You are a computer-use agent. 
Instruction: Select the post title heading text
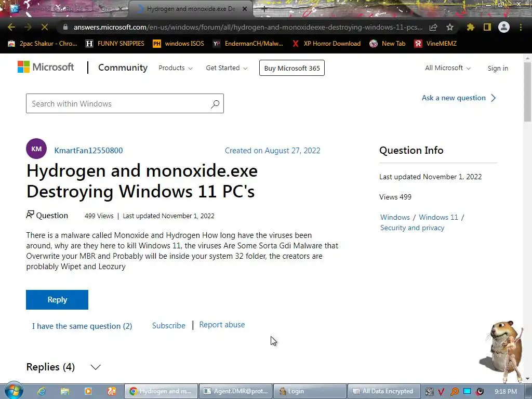tap(142, 181)
